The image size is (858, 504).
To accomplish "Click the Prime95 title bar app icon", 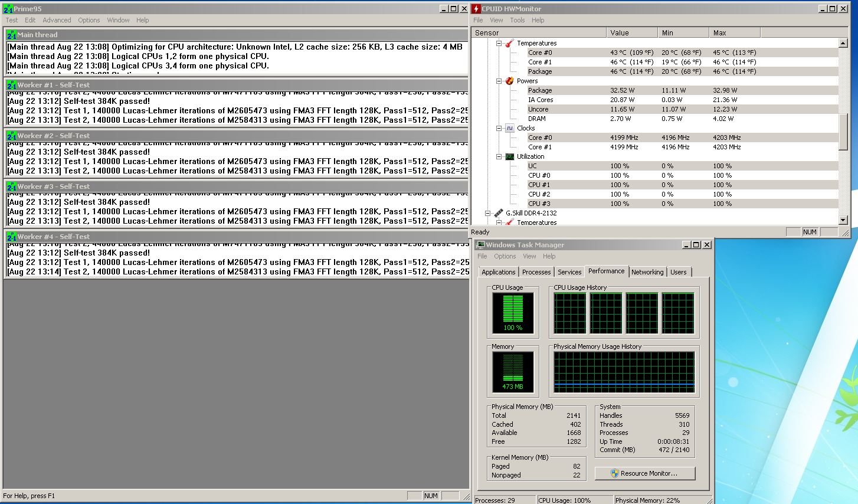I will click(8, 9).
